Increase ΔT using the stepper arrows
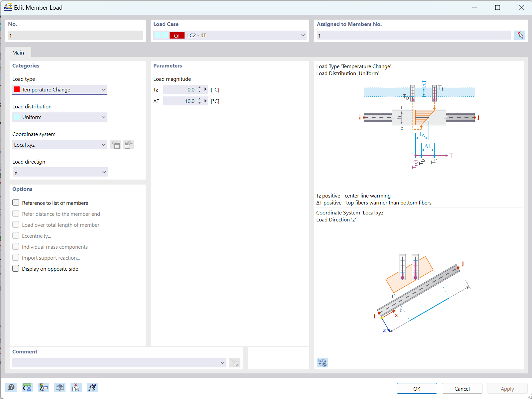The image size is (532, 399). [199, 99]
